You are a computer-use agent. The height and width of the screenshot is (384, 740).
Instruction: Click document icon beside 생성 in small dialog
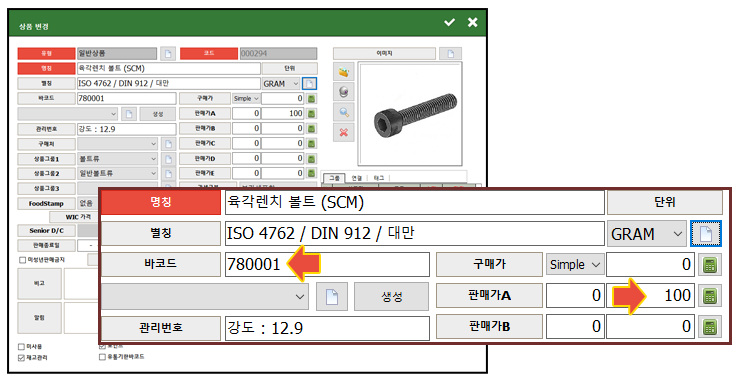pos(129,114)
